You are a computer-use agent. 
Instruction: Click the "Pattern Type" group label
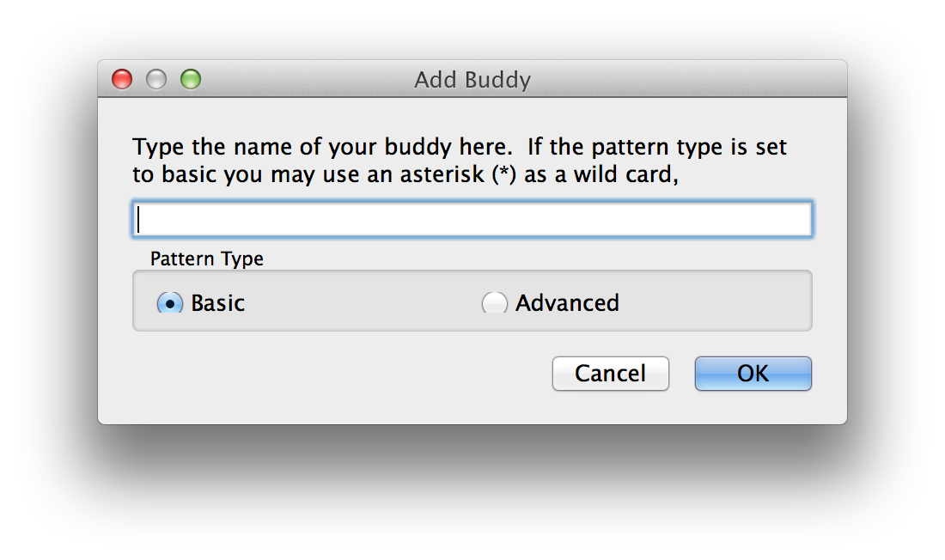pyautogui.click(x=207, y=259)
